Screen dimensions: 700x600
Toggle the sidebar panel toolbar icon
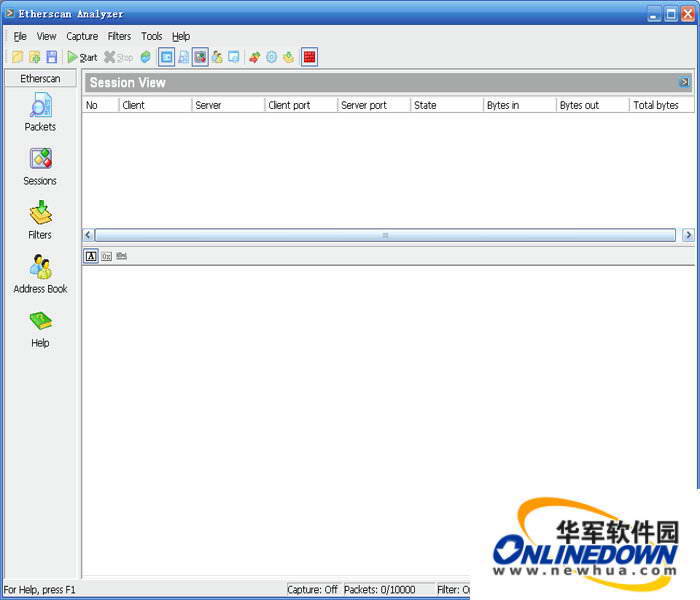167,57
